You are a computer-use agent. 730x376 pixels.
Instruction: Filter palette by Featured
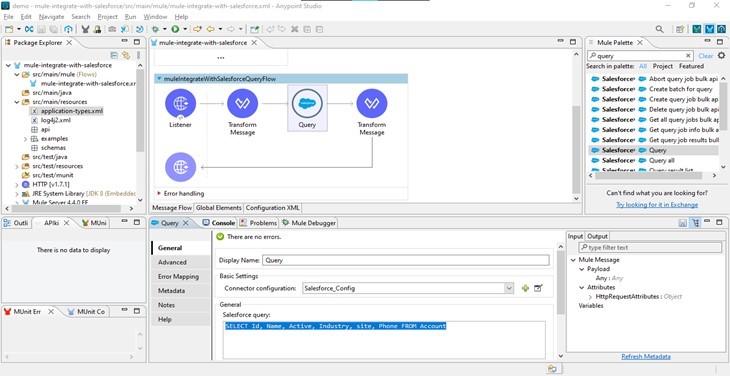(691, 66)
